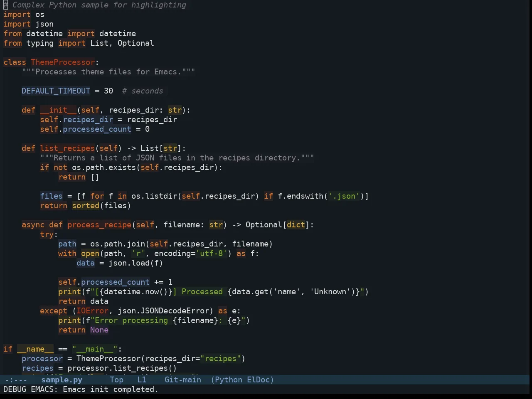Click the DEFAULT_TIMEOUT constant
The height and width of the screenshot is (399, 532).
pyautogui.click(x=56, y=91)
